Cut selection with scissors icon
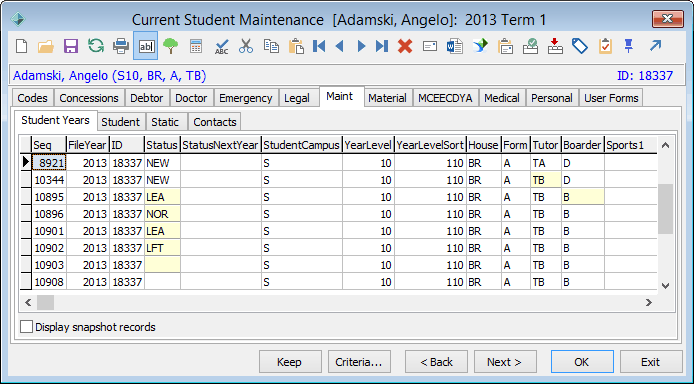694x384 pixels. (x=246, y=46)
